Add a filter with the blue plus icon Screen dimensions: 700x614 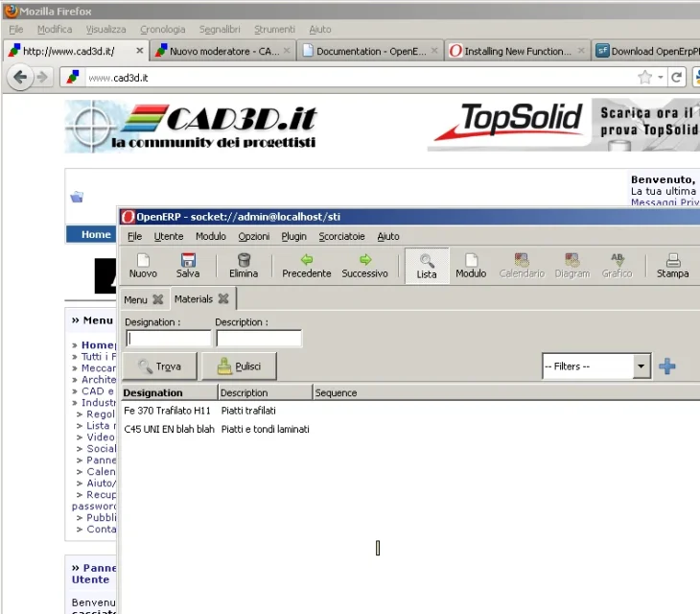pos(667,366)
